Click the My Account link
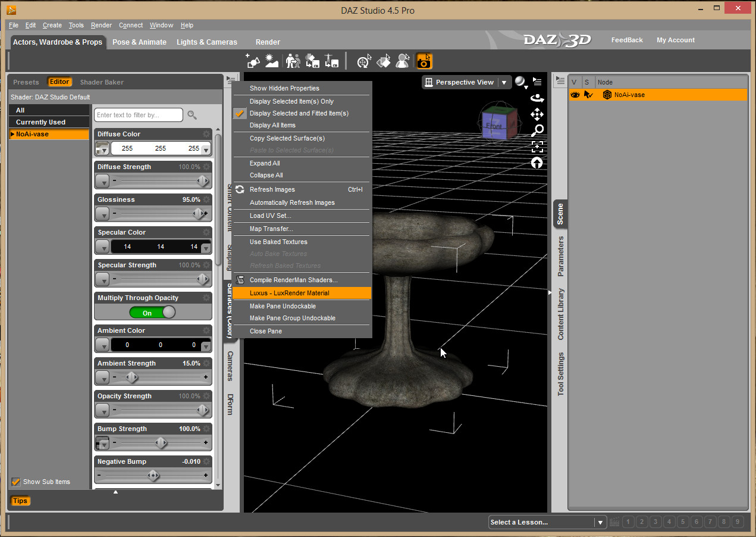This screenshot has width=756, height=537. (675, 40)
